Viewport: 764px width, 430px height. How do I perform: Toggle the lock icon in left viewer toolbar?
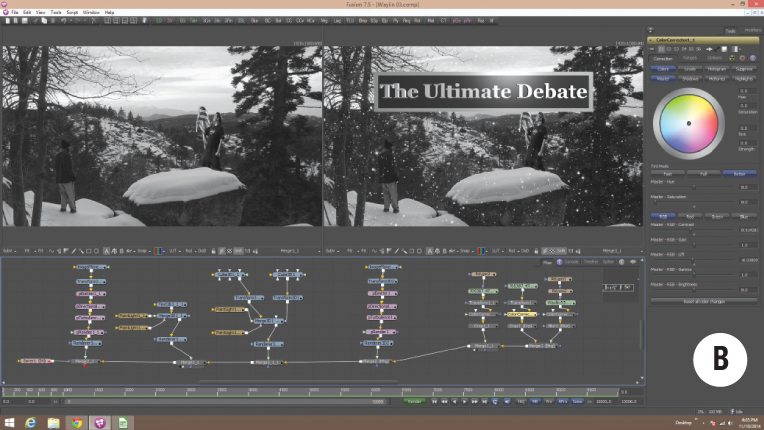pyautogui.click(x=213, y=251)
